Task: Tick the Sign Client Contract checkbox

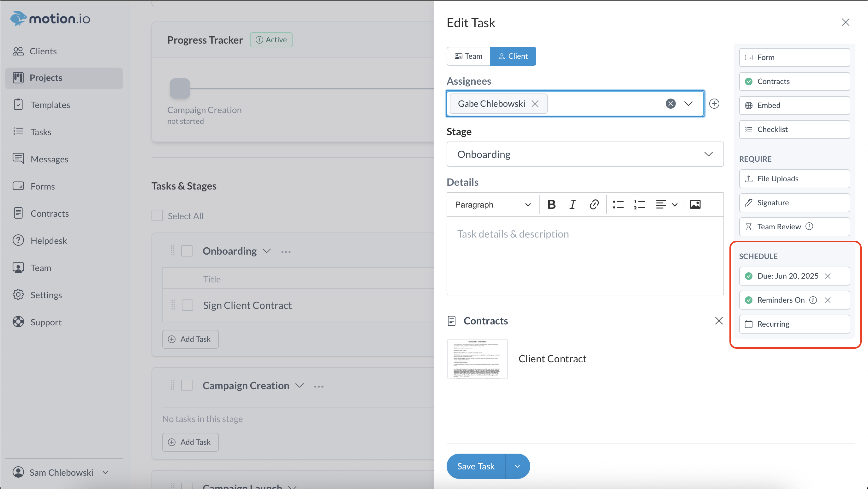Action: [x=187, y=305]
